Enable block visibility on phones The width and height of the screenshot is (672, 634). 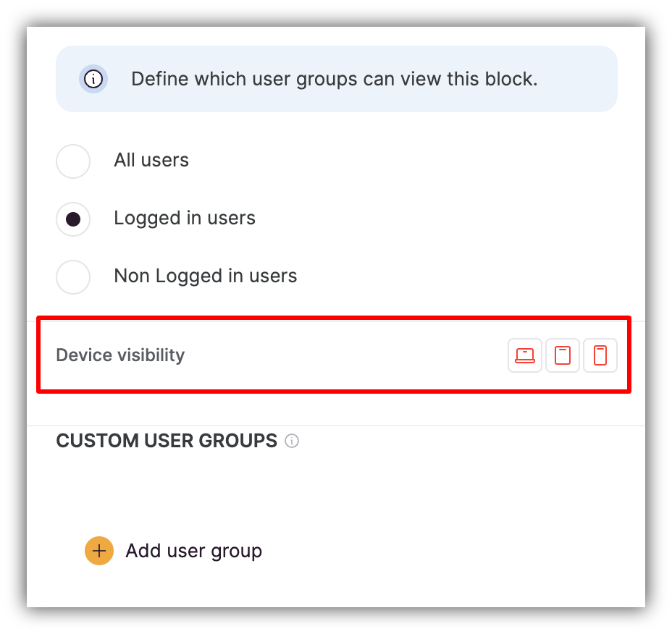600,355
